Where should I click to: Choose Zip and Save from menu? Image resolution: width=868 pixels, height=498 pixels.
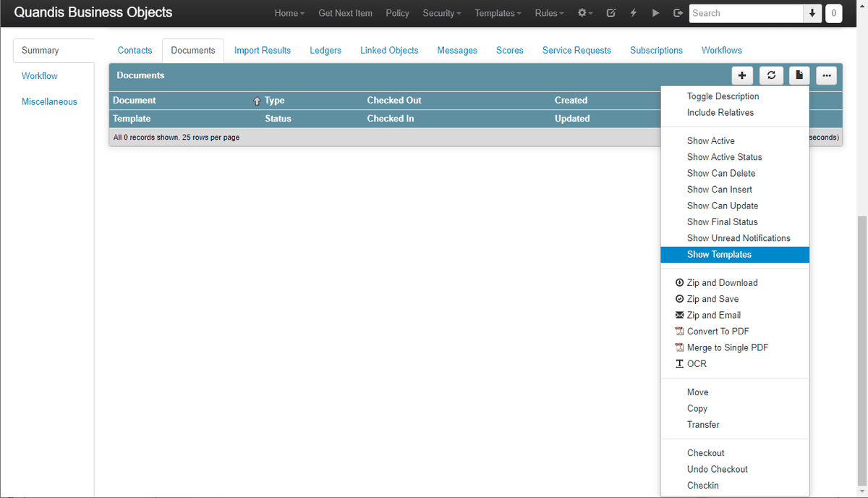[x=735, y=299]
